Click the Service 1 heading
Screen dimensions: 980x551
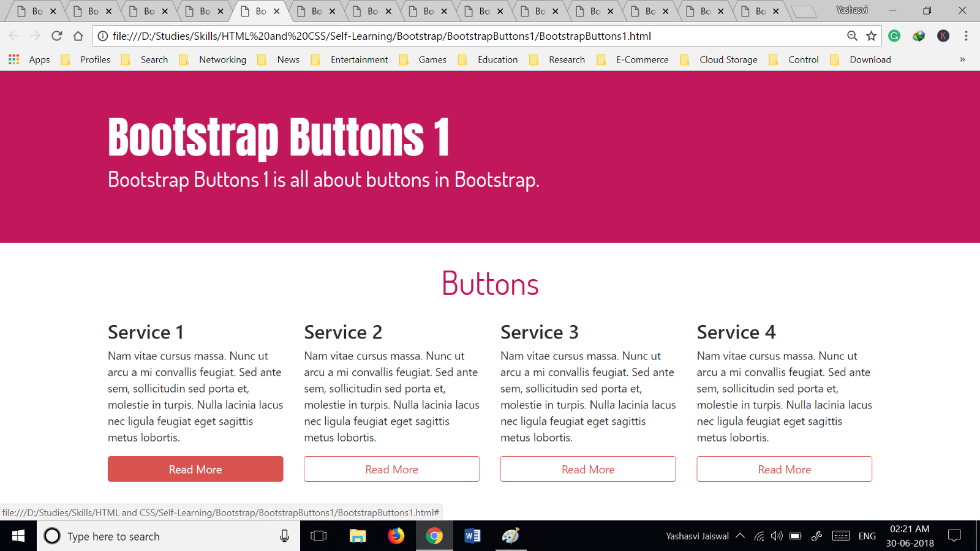coord(146,332)
